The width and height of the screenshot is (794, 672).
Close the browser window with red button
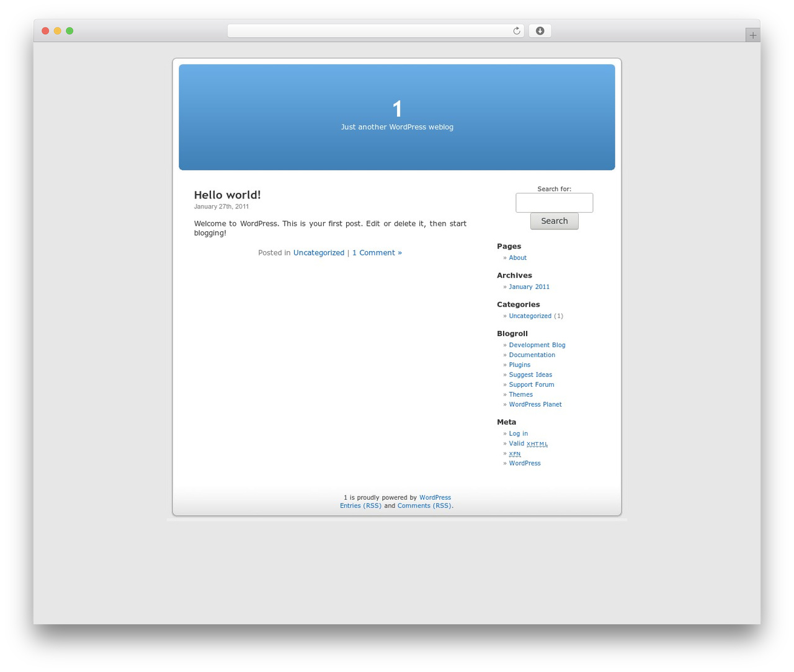(x=45, y=31)
